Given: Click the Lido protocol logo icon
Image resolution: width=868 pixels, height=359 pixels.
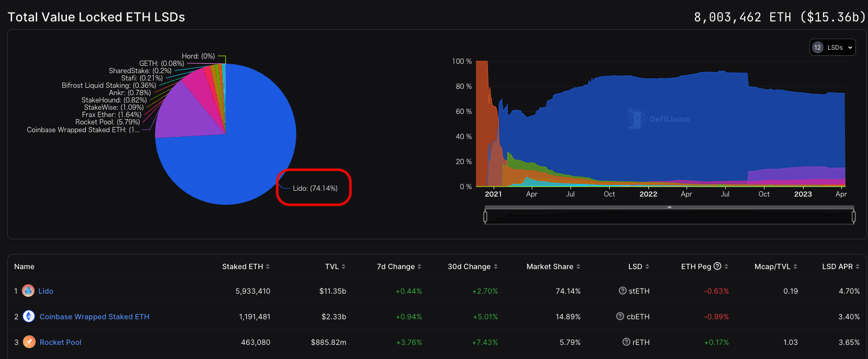Looking at the screenshot, I should pyautogui.click(x=28, y=291).
